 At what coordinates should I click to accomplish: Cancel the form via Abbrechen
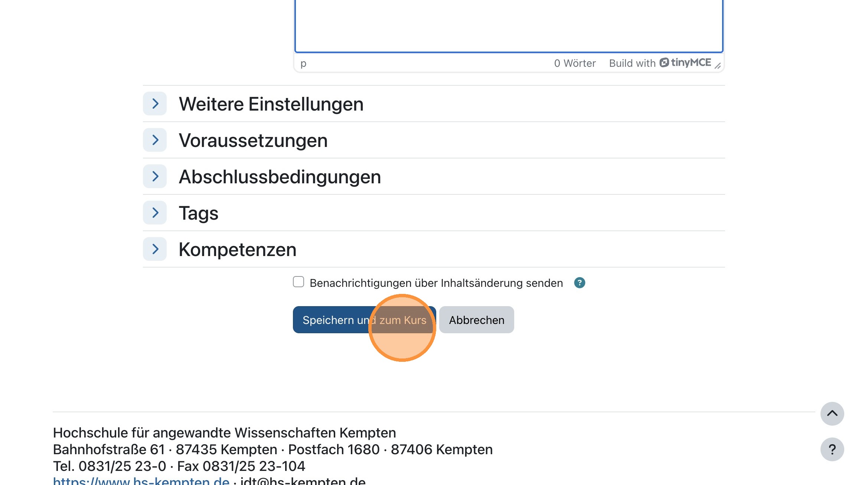coord(476,319)
